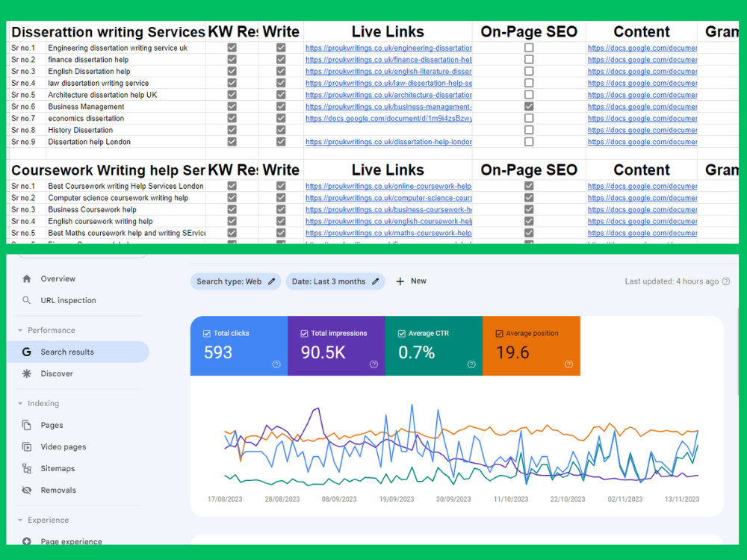Open Discover report in sidebar
This screenshot has height=560, width=747.
[x=57, y=373]
